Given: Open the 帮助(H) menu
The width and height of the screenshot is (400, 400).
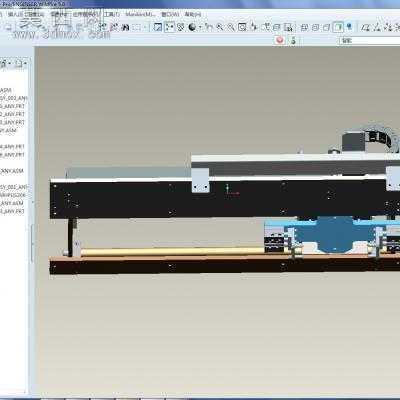Looking at the screenshot, I should click(193, 14).
